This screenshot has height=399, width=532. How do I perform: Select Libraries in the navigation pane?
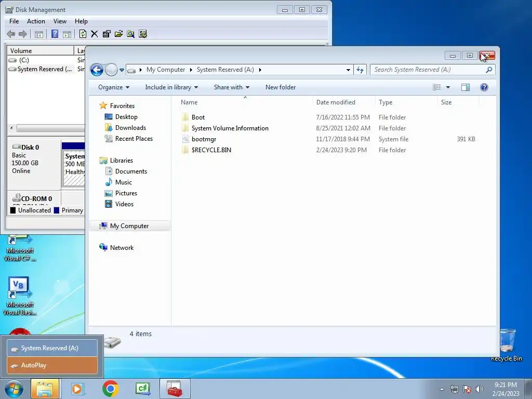click(116, 161)
